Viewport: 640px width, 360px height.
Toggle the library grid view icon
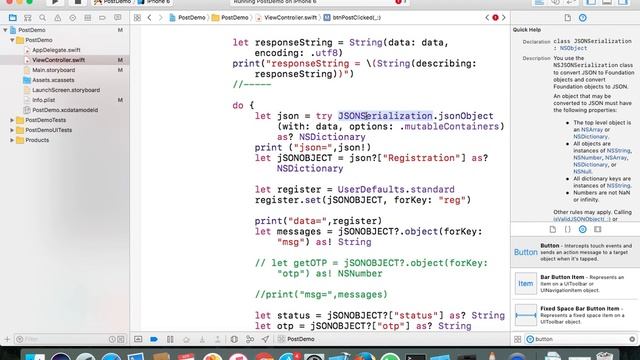(517, 339)
